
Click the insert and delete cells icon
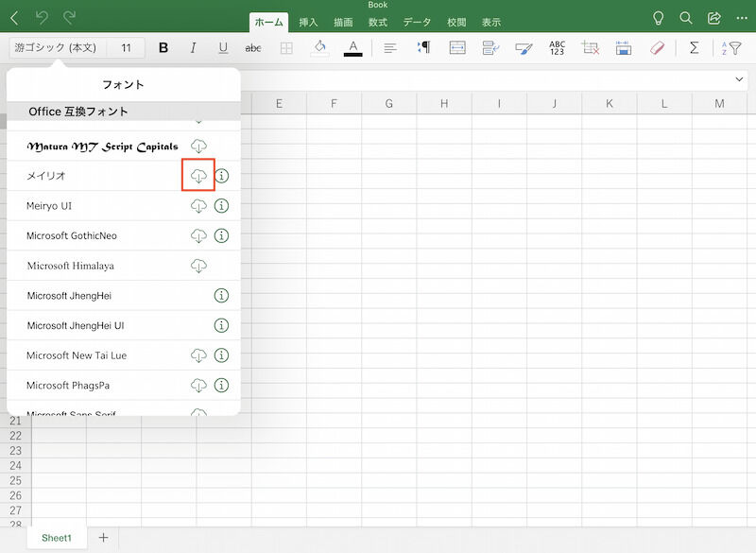[x=590, y=47]
